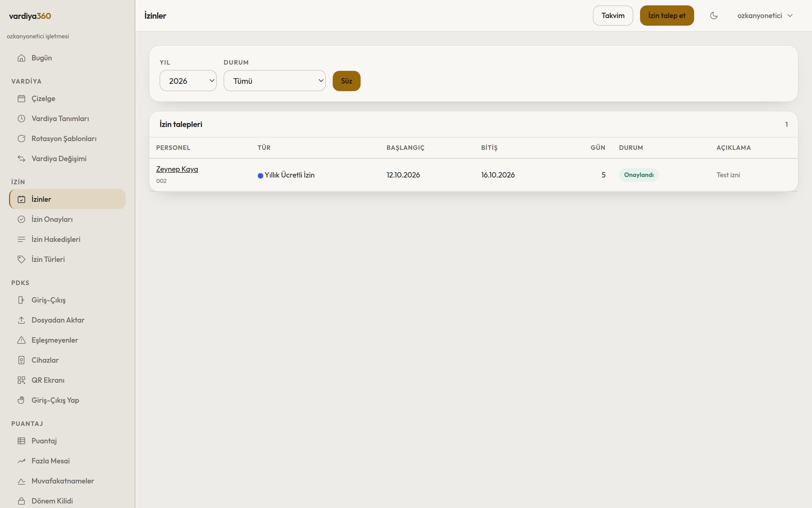This screenshot has height=508, width=812.
Task: Open the İzin Onayları label in sidebar
Action: [52, 219]
